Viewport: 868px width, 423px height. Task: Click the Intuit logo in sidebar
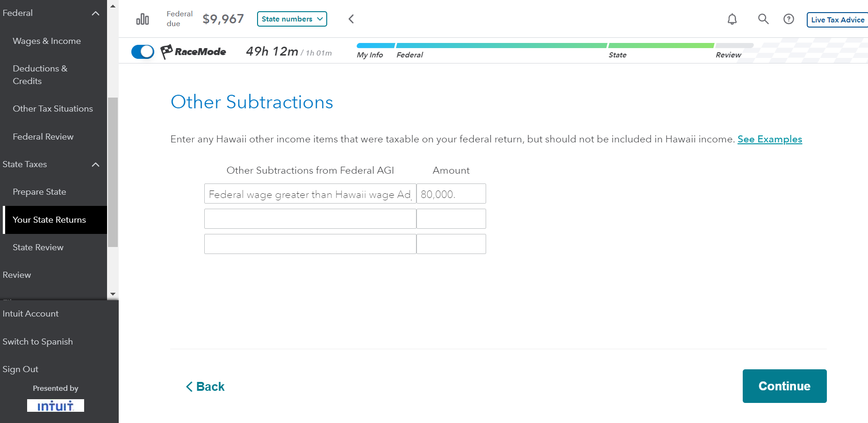tap(55, 405)
